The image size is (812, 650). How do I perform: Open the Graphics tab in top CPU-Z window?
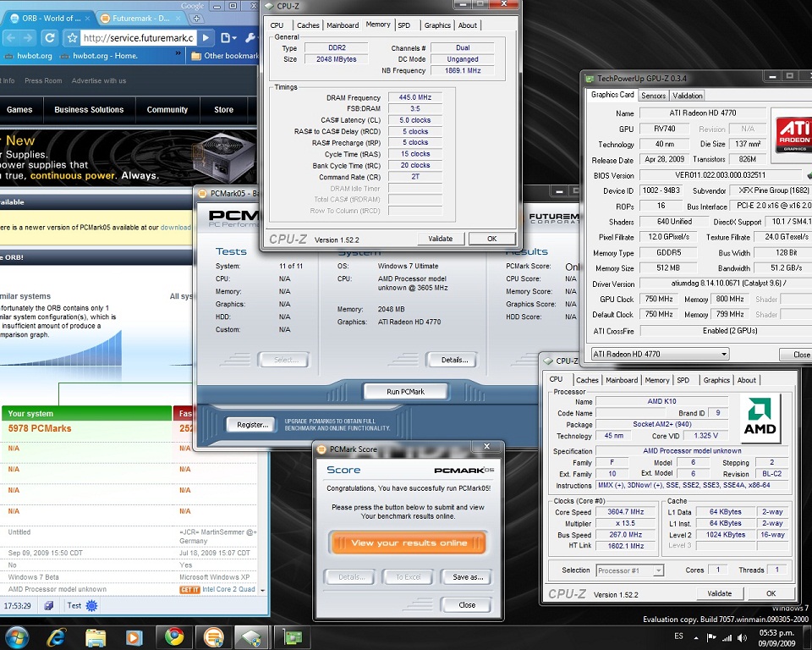437,25
